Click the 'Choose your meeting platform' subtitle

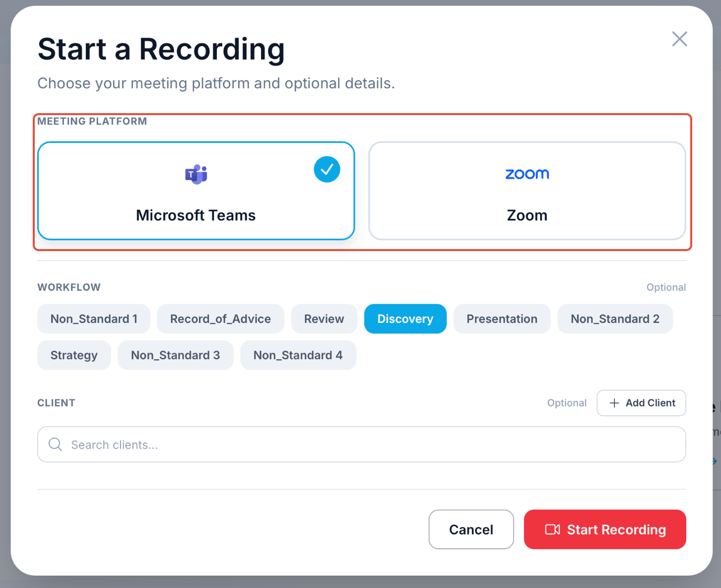click(216, 83)
